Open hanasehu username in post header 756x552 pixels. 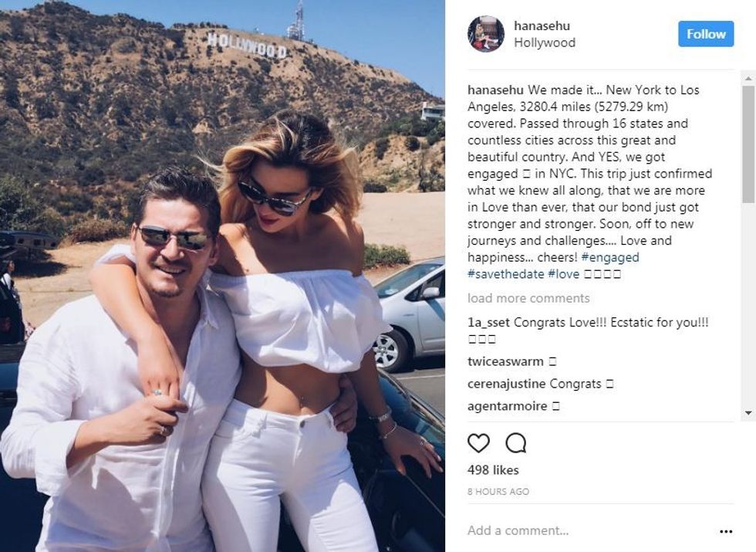tap(542, 25)
